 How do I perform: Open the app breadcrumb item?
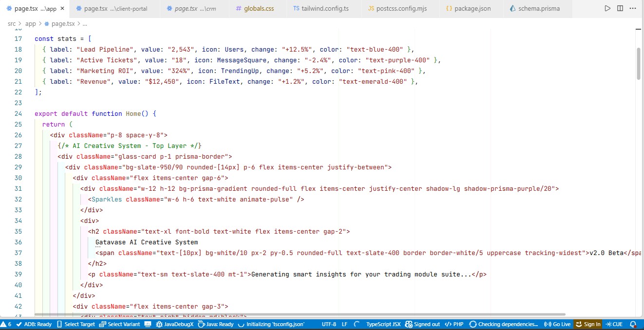tap(31, 23)
